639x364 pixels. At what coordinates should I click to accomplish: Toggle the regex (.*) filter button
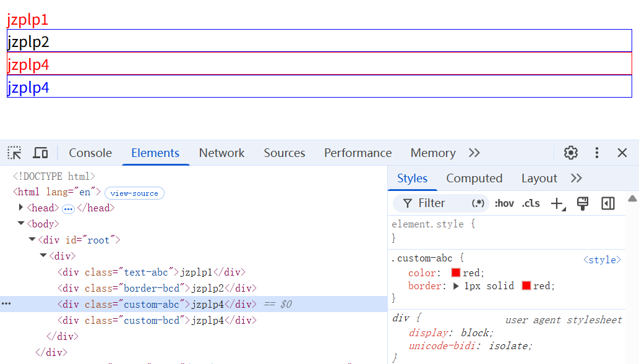tap(478, 203)
